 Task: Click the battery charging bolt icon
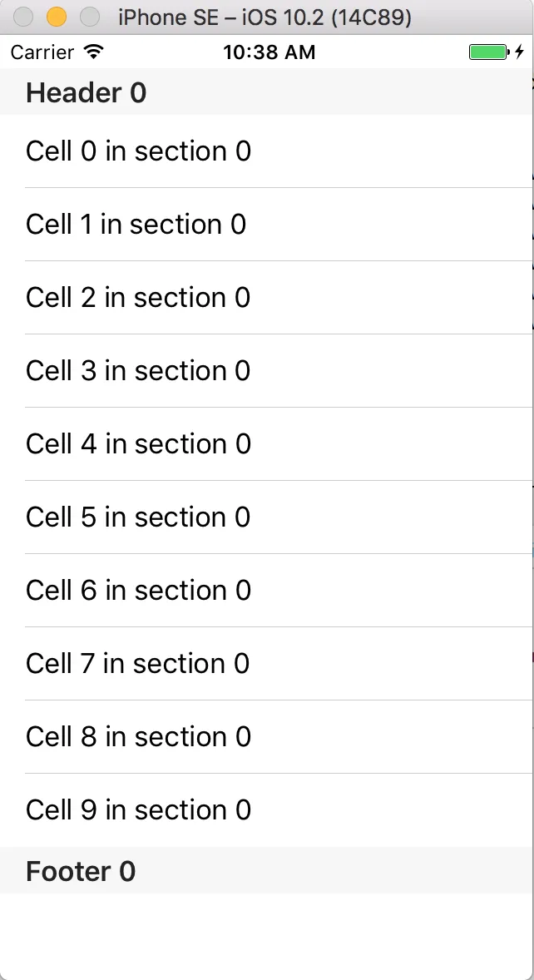tap(520, 52)
